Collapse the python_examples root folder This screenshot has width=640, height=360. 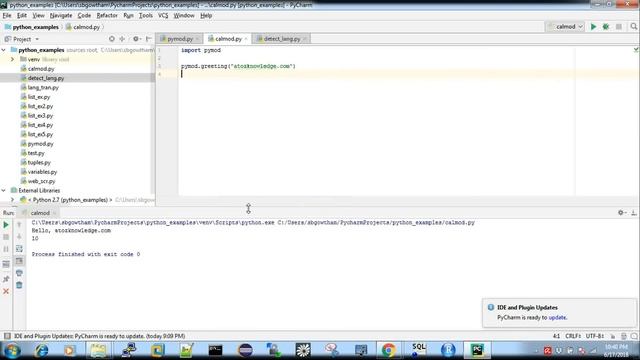4,50
